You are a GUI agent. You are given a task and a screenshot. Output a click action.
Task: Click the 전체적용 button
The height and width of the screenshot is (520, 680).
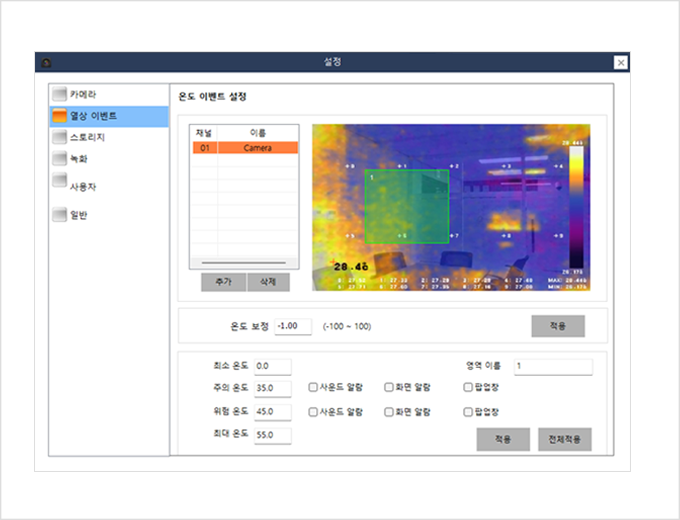[x=565, y=439]
